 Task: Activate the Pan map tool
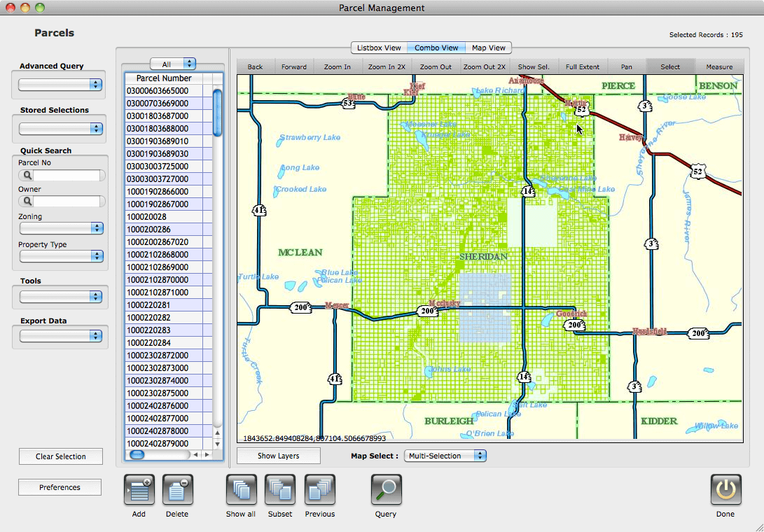tap(627, 66)
